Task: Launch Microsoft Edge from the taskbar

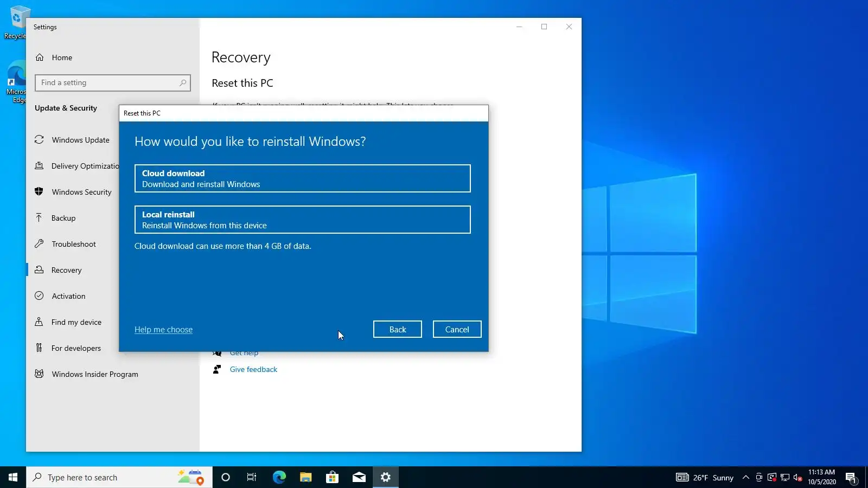Action: (279, 477)
